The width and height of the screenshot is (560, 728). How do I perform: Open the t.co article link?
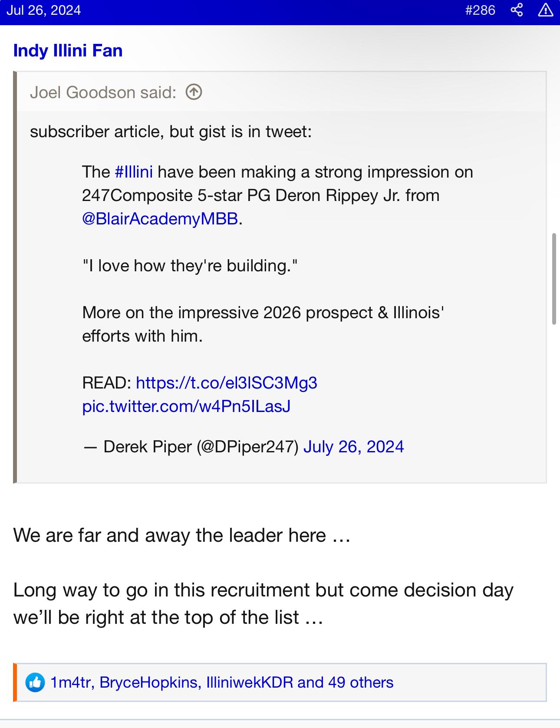click(227, 383)
